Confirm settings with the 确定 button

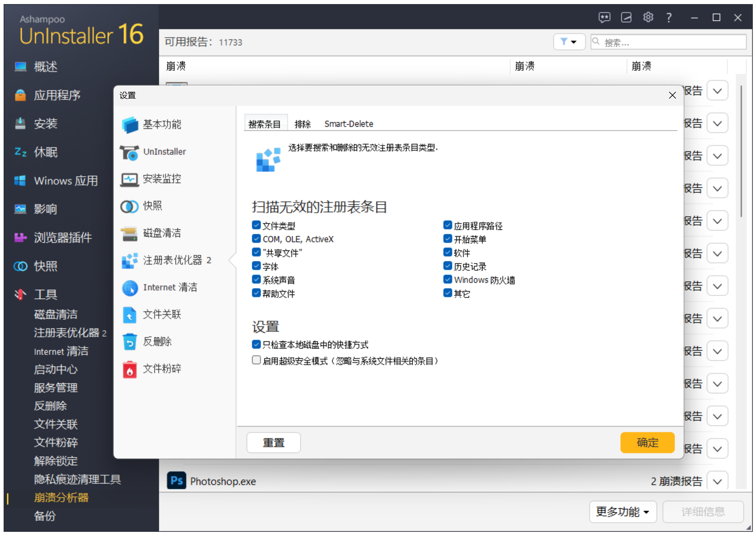pos(647,443)
